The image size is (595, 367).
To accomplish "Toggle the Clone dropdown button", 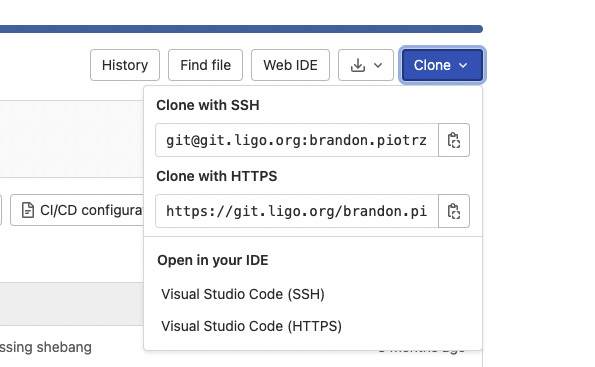I will 442,65.
